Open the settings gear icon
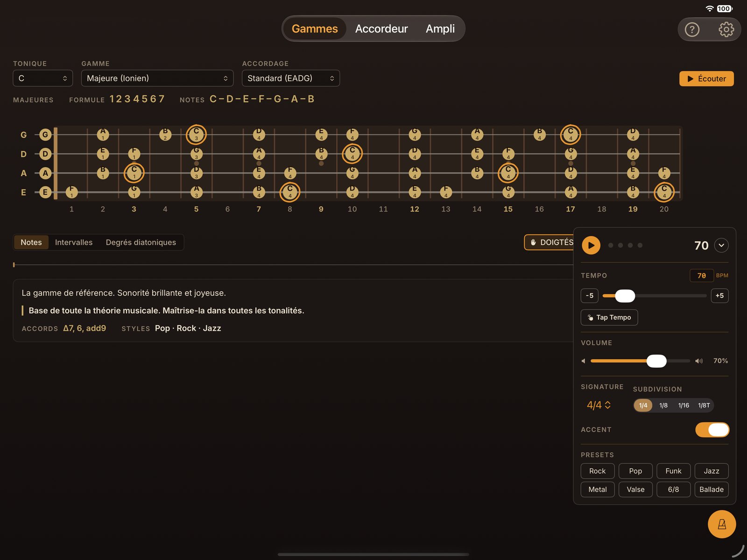 [x=726, y=29]
